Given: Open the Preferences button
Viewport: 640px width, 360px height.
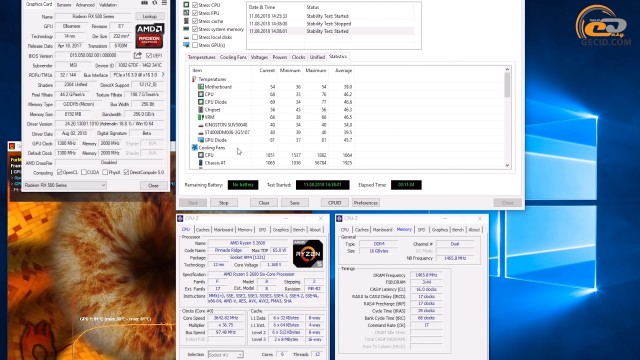Looking at the screenshot, I should pyautogui.click(x=366, y=203).
